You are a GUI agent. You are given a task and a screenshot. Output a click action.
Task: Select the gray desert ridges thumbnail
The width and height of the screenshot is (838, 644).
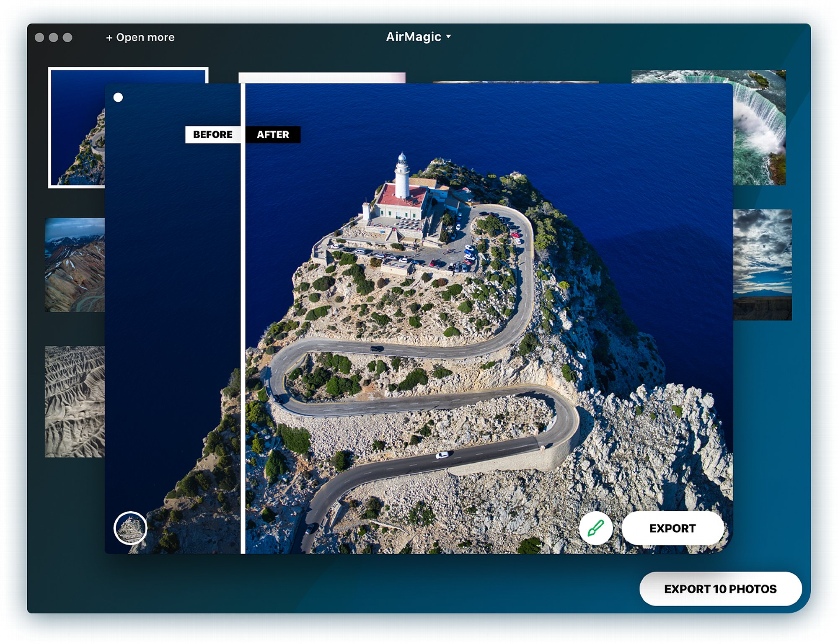[75, 401]
